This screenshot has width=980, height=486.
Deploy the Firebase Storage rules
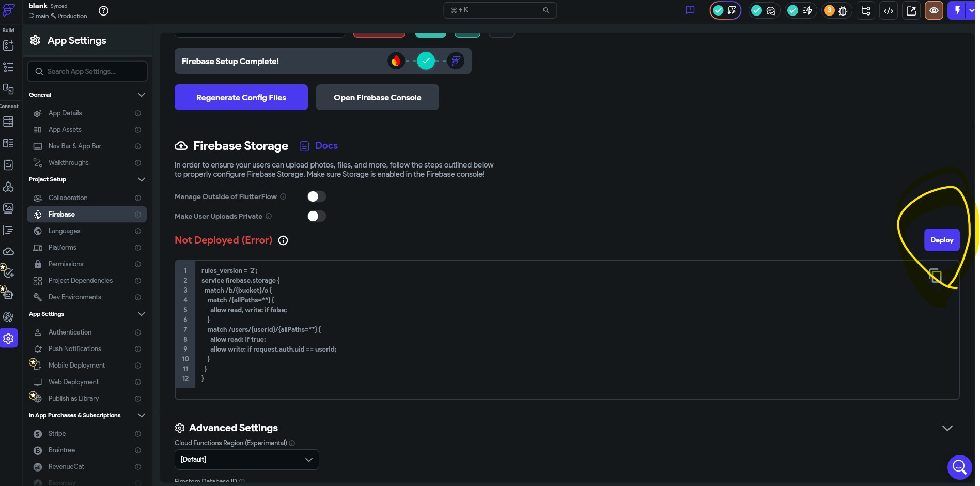coord(942,240)
